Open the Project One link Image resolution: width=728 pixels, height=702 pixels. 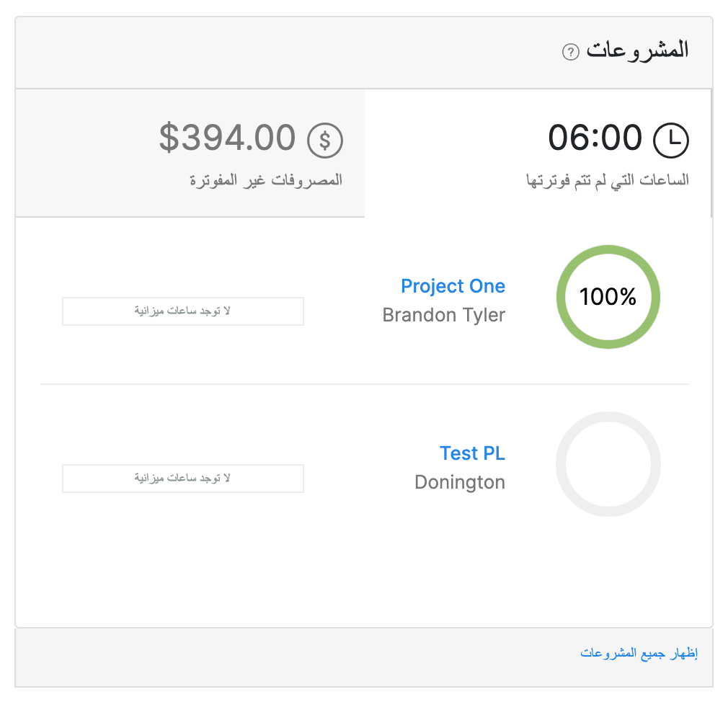453,286
